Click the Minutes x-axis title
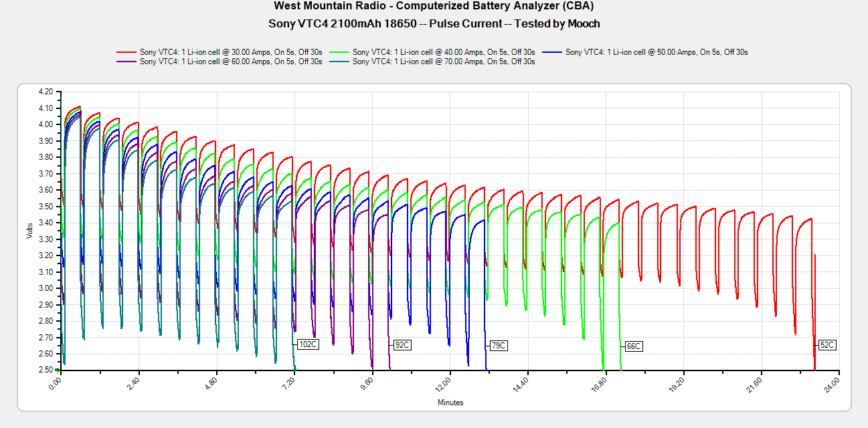The height and width of the screenshot is (428, 868). [450, 403]
